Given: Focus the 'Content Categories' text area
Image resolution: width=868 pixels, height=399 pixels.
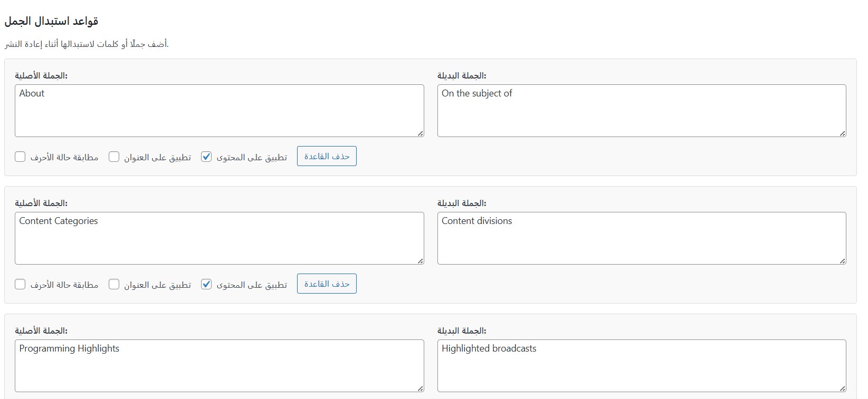Looking at the screenshot, I should tap(219, 238).
